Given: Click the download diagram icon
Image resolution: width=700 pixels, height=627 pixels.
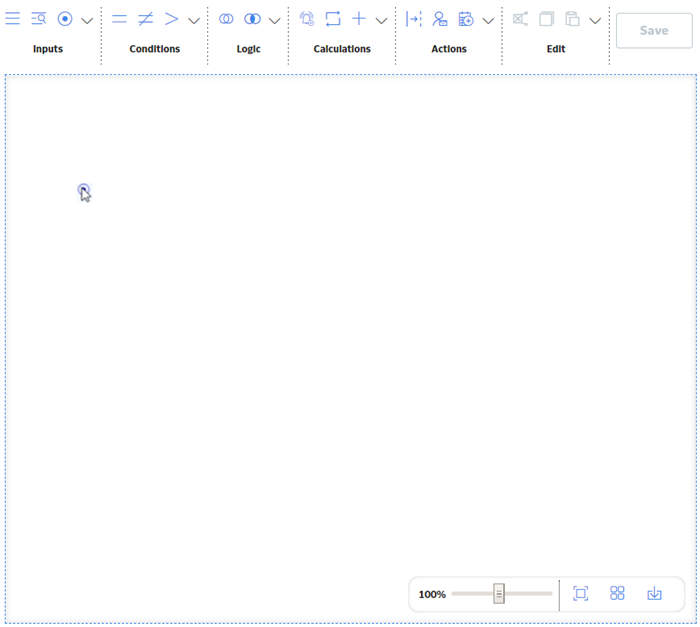Looking at the screenshot, I should point(654,594).
